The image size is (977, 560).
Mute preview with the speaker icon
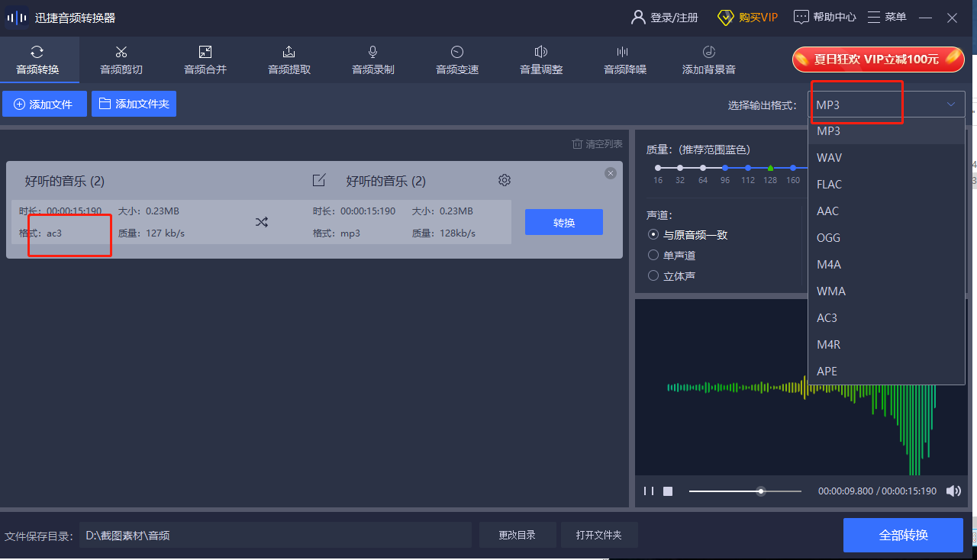click(953, 491)
